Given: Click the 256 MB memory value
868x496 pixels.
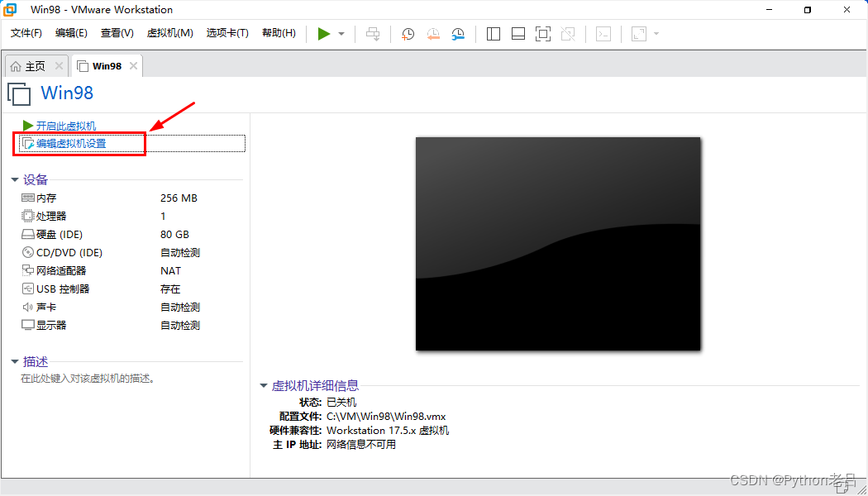Looking at the screenshot, I should (x=179, y=198).
